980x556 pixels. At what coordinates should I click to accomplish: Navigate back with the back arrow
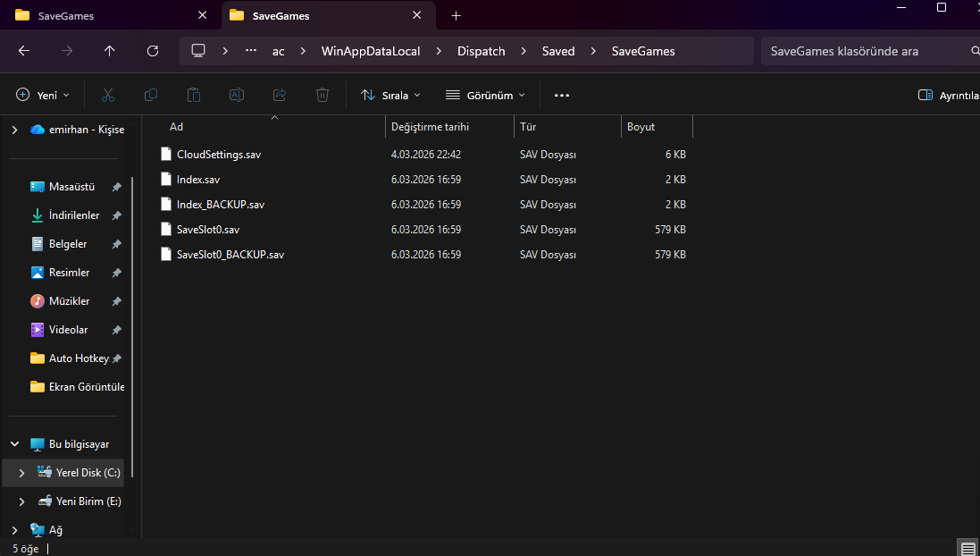coord(24,51)
